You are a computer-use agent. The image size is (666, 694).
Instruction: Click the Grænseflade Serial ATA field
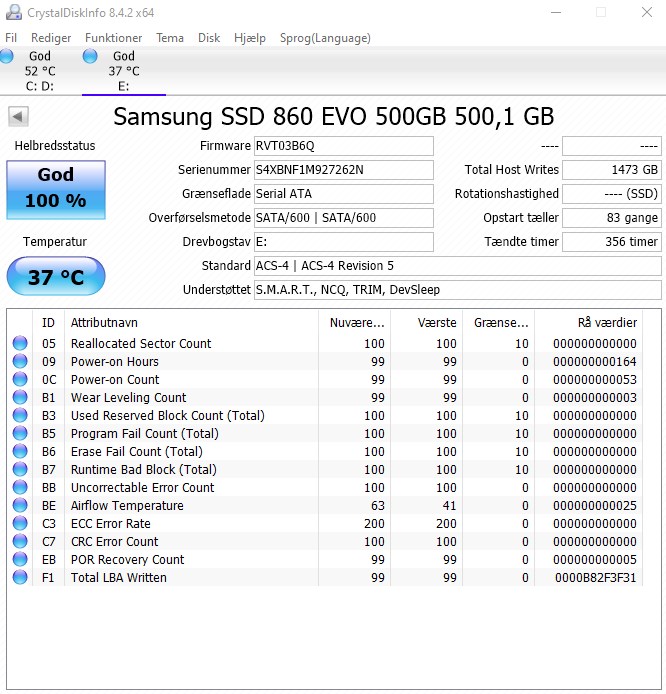pos(343,194)
